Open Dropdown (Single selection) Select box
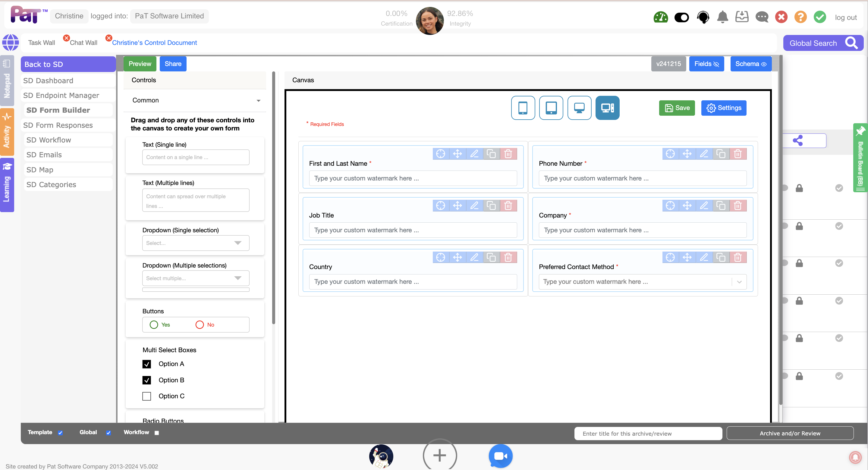 [195, 243]
